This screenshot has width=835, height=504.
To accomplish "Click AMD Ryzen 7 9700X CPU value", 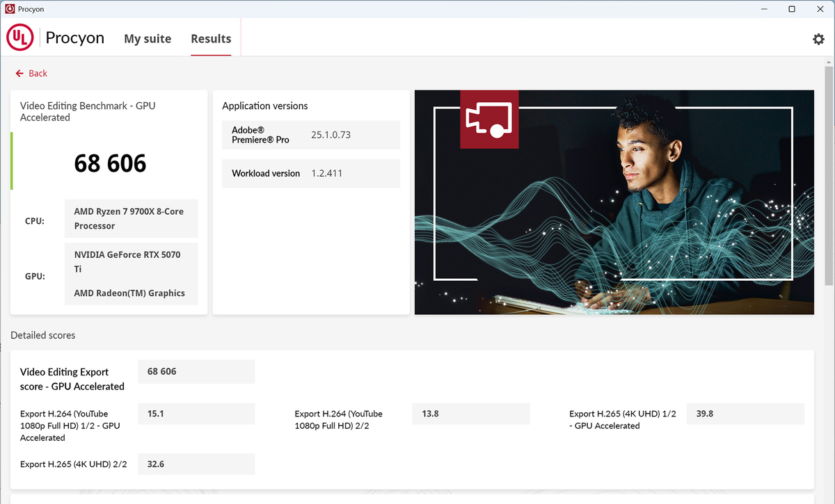I will point(131,218).
